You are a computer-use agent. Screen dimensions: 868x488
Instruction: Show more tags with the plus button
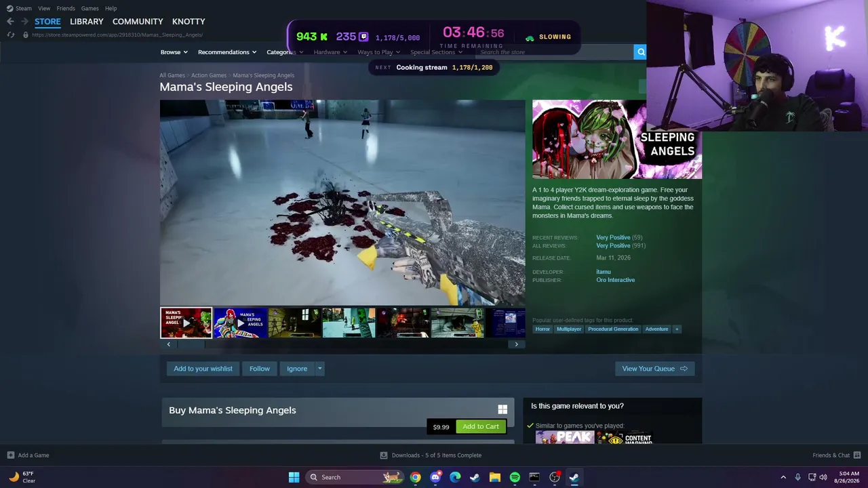(677, 329)
